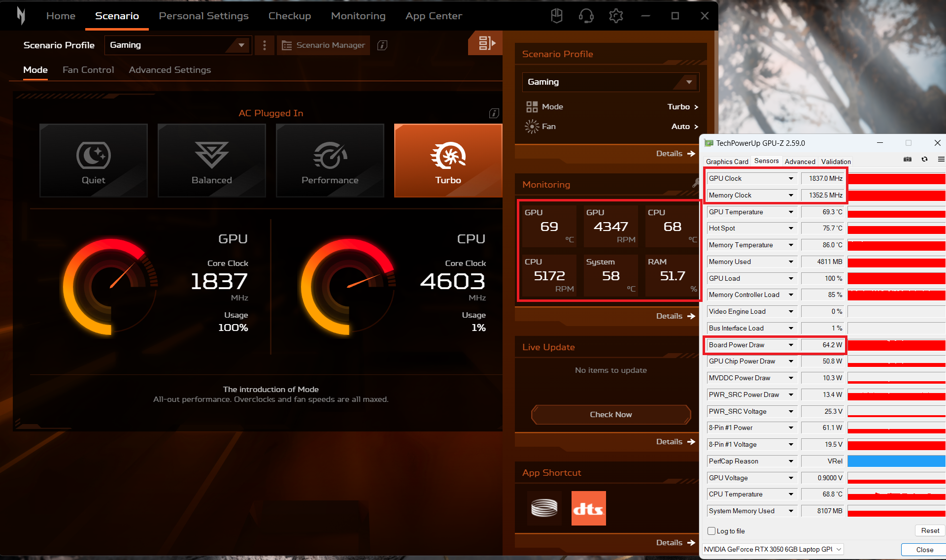Click the PerfCap Reason blue graph bar

click(x=896, y=461)
